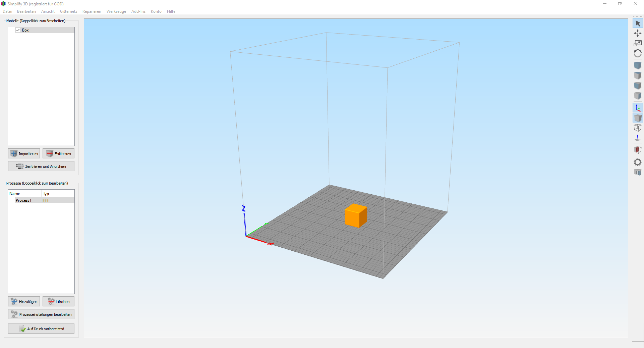Viewport: 644px width, 348px height.
Task: Open the Hilfe menu
Action: click(x=171, y=11)
